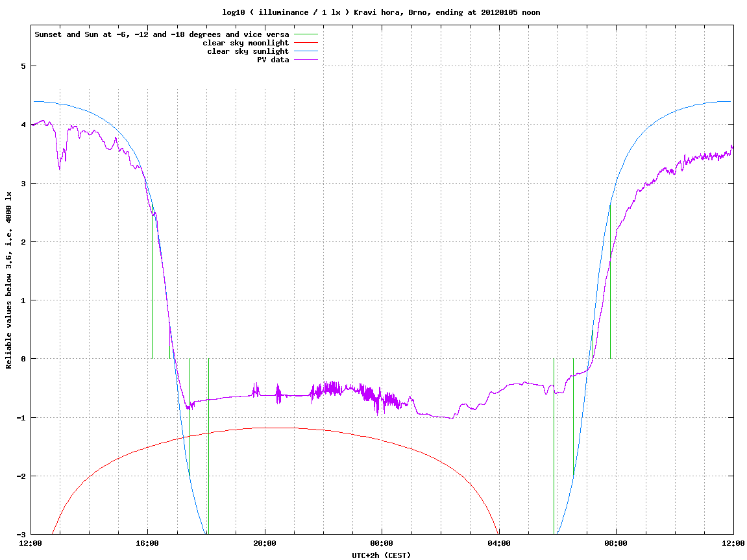The image size is (747, 560).
Task: Click legend entry 'Sunset and Sun at -6, -12 and -18 degrees'
Action: tap(162, 34)
